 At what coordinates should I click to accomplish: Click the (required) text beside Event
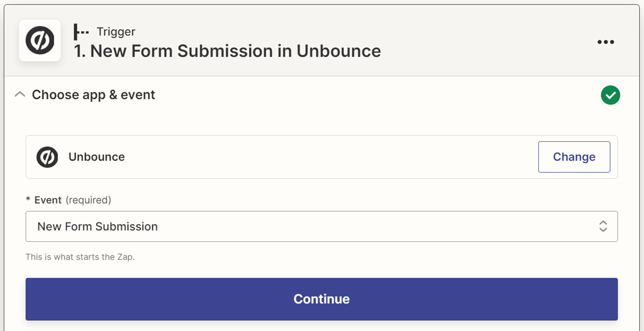pyautogui.click(x=88, y=200)
